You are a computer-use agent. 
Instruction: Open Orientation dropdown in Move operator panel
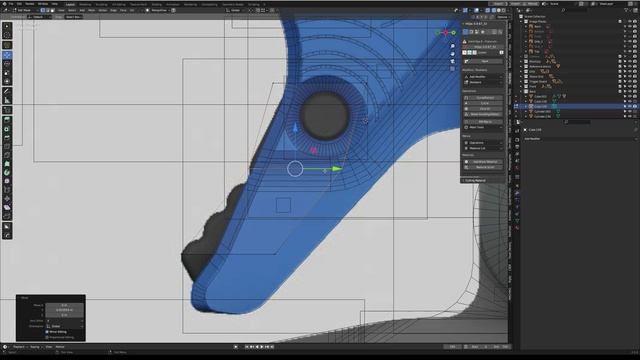(x=64, y=326)
